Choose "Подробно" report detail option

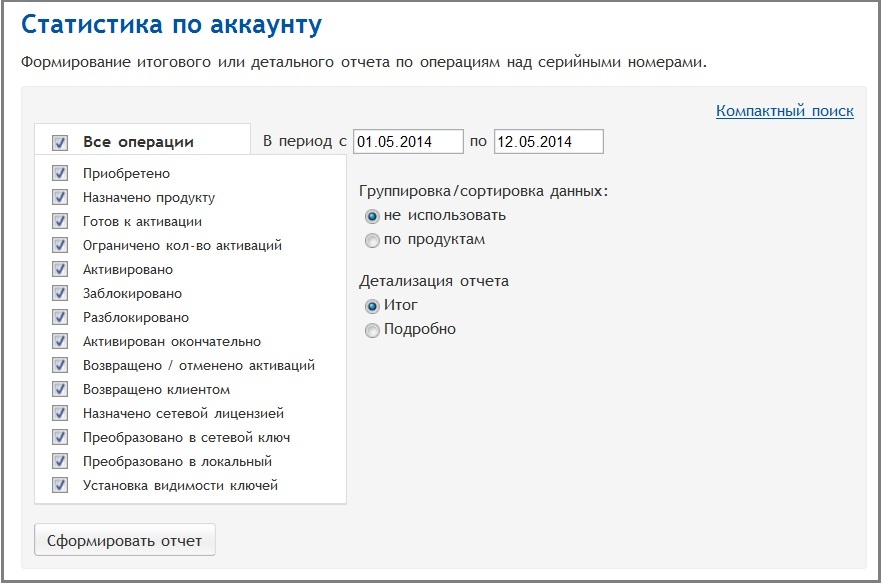pyautogui.click(x=373, y=330)
